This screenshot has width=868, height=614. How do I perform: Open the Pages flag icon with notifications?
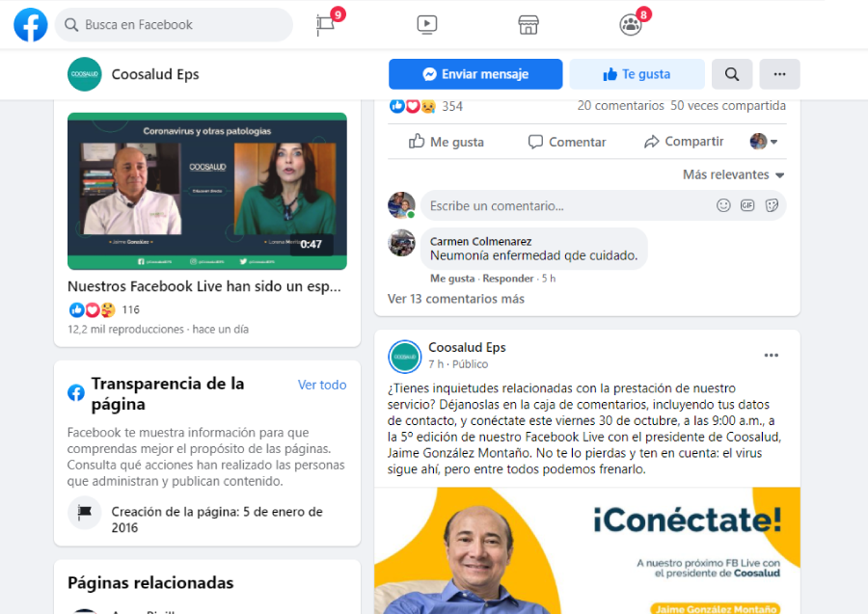[326, 25]
